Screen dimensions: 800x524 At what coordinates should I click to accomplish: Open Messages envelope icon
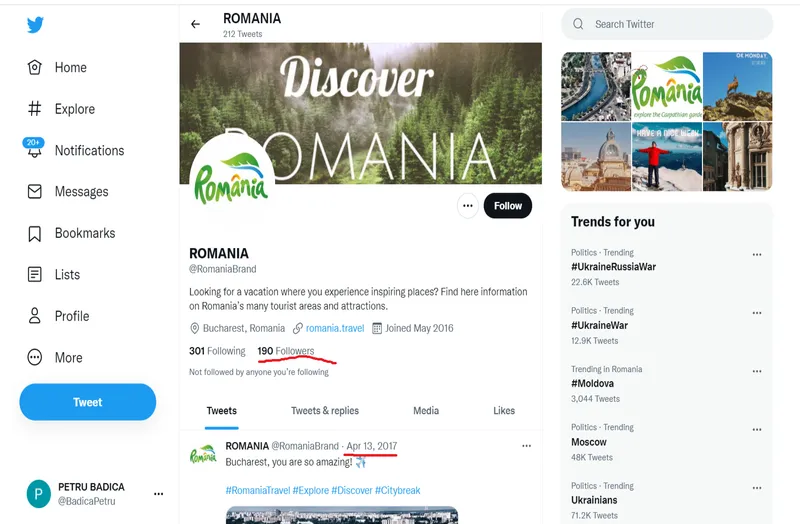34,191
